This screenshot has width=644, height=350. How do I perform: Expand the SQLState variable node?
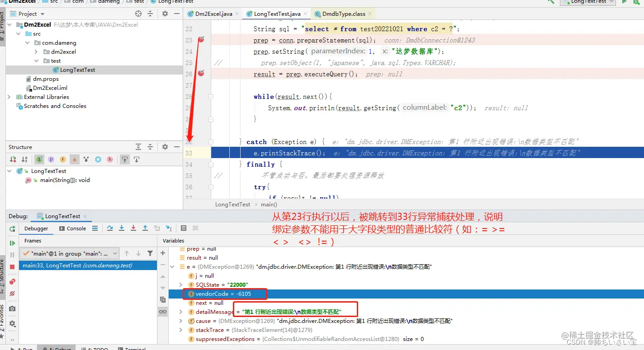[181, 285]
